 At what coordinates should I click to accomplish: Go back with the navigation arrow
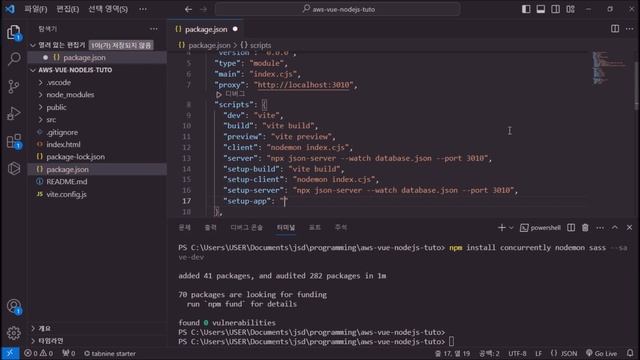coord(188,9)
